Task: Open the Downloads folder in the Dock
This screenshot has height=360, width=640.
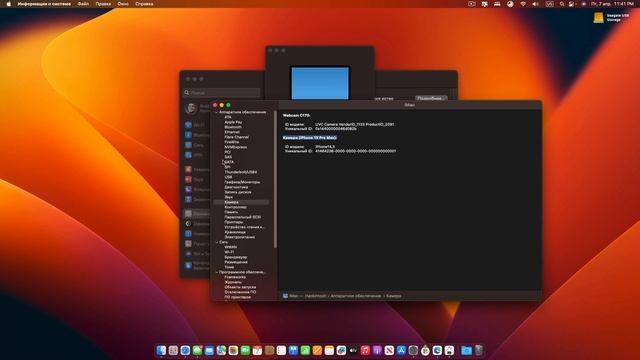Action: click(x=466, y=350)
